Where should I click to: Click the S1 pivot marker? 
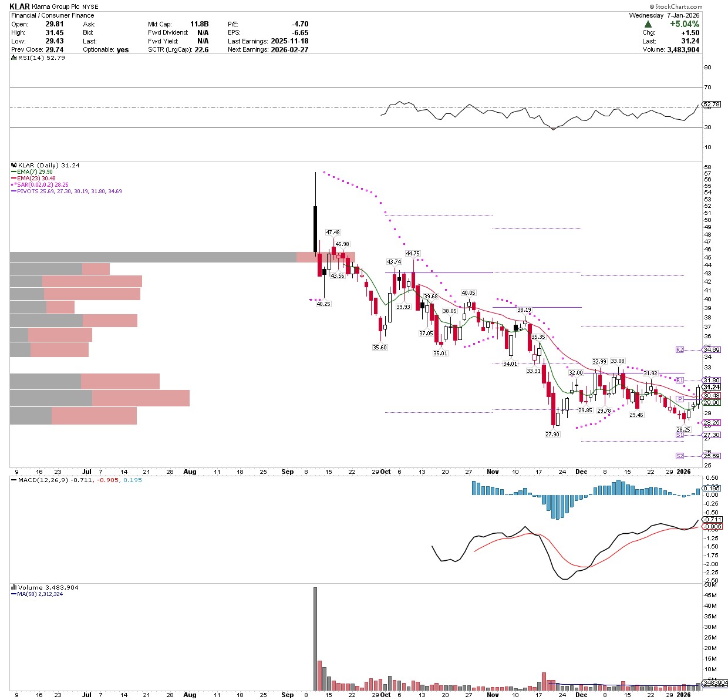680,435
